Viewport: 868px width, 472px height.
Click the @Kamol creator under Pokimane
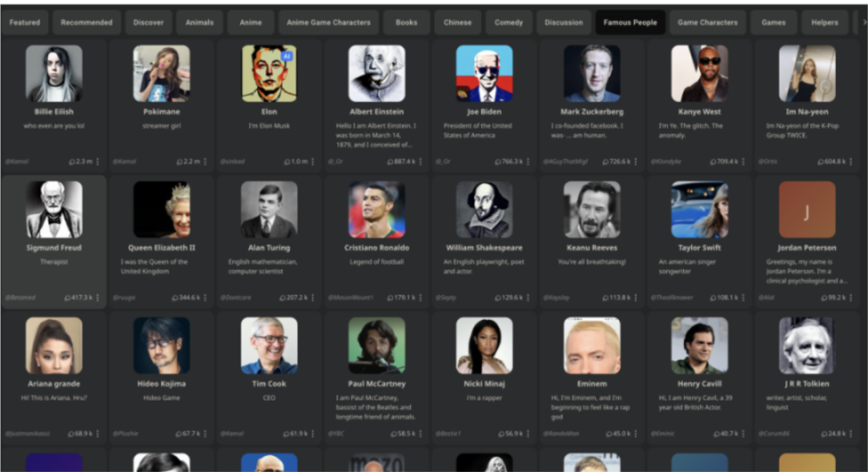(124, 162)
